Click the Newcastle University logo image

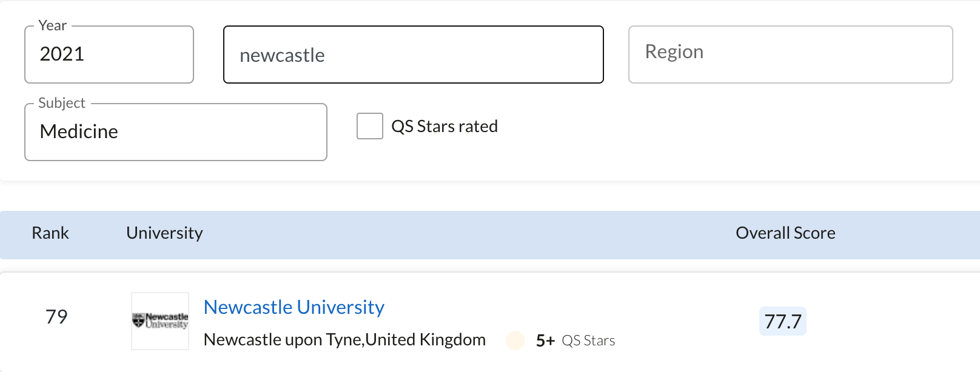tap(160, 321)
